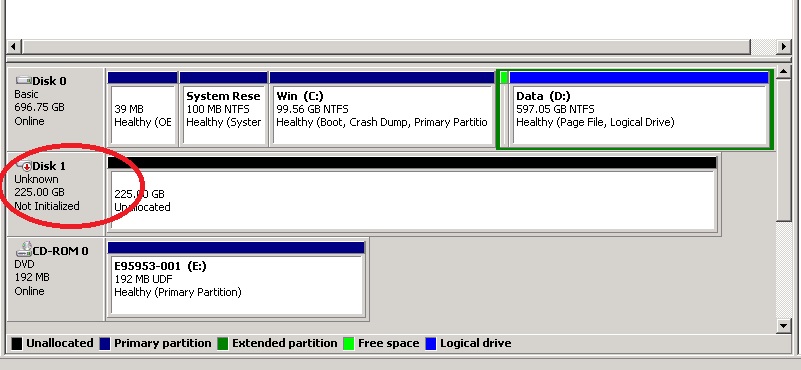Click the 'Extended partition' legend label

point(285,343)
